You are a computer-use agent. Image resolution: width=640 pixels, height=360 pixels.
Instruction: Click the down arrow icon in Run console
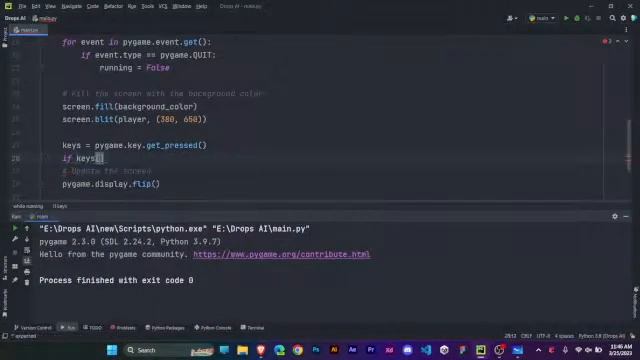[x=27, y=240]
